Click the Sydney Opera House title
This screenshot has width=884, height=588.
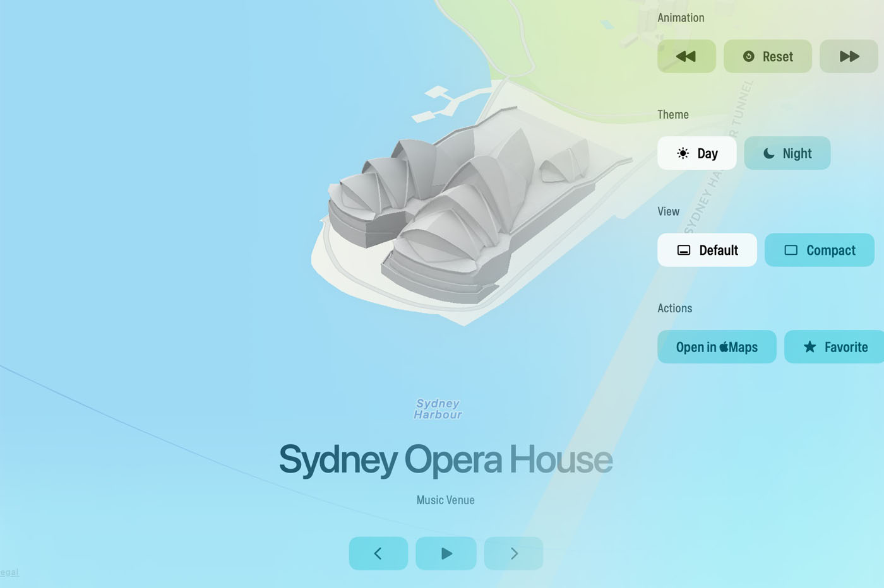pyautogui.click(x=446, y=459)
